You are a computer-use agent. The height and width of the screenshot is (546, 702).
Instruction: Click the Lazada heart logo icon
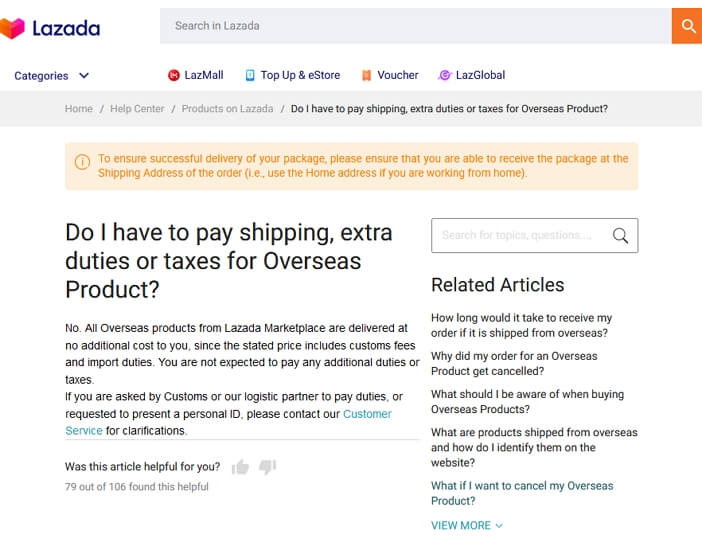(12, 29)
